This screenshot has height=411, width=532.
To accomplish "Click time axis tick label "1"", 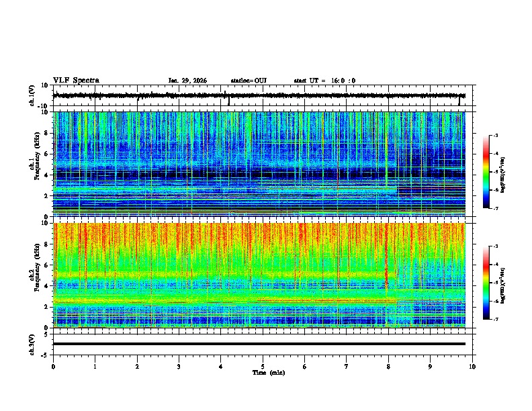I will tap(95, 367).
